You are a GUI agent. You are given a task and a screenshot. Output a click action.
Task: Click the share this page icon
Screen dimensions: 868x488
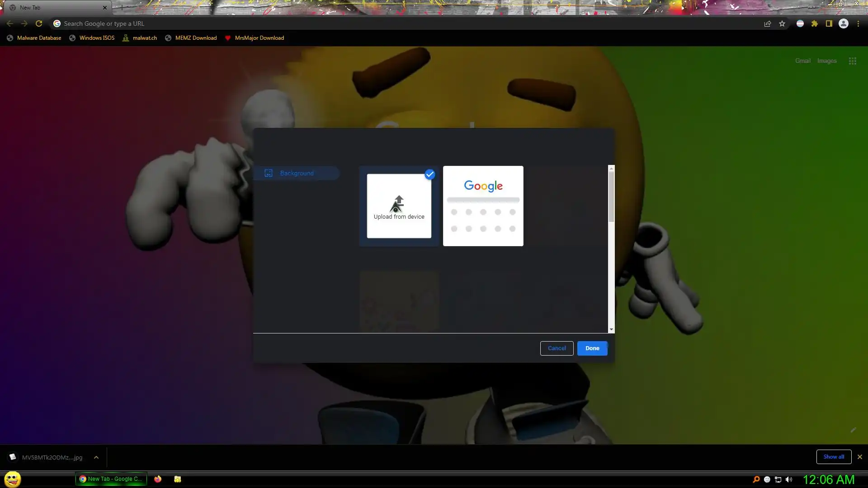tap(767, 23)
